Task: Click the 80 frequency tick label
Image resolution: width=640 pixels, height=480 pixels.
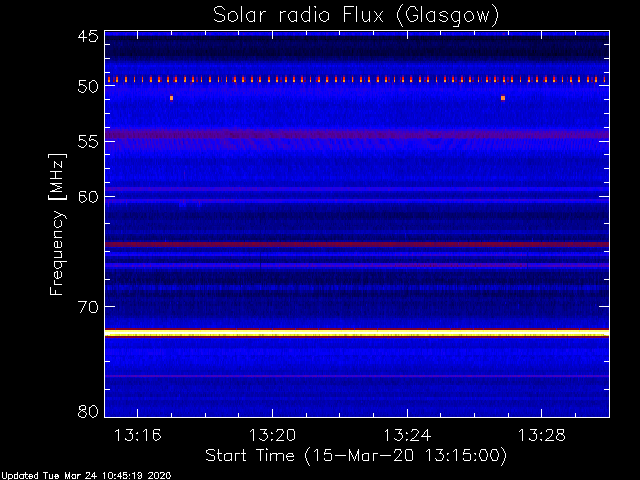Action: (88, 411)
